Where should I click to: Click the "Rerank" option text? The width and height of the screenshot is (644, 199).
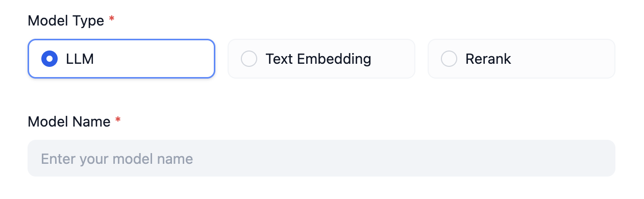pyautogui.click(x=488, y=59)
